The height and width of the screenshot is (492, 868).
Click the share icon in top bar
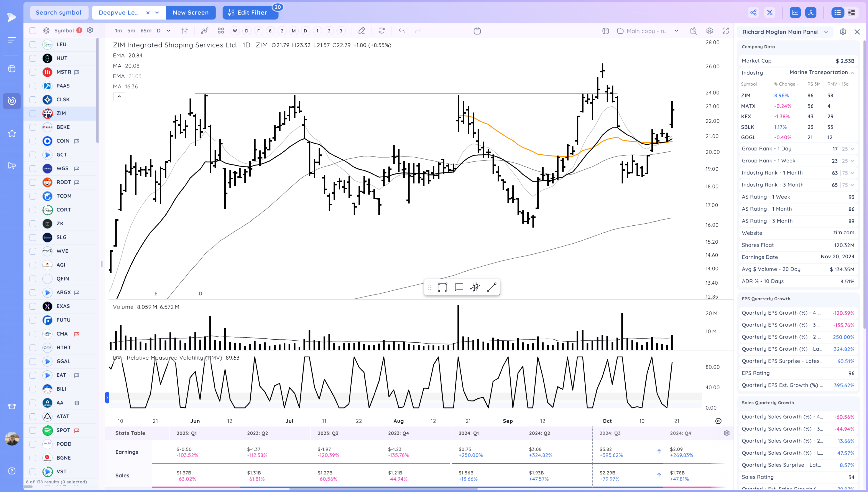pos(753,13)
